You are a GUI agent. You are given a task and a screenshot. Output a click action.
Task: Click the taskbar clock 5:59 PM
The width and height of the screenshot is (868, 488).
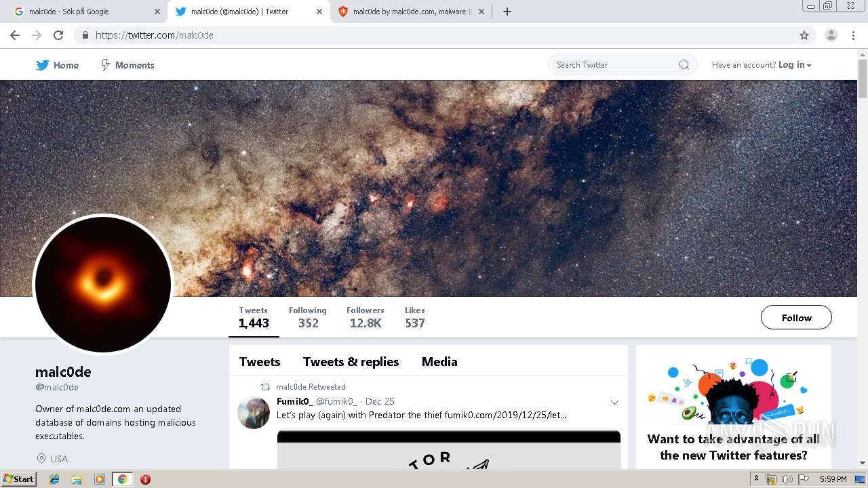coord(833,479)
